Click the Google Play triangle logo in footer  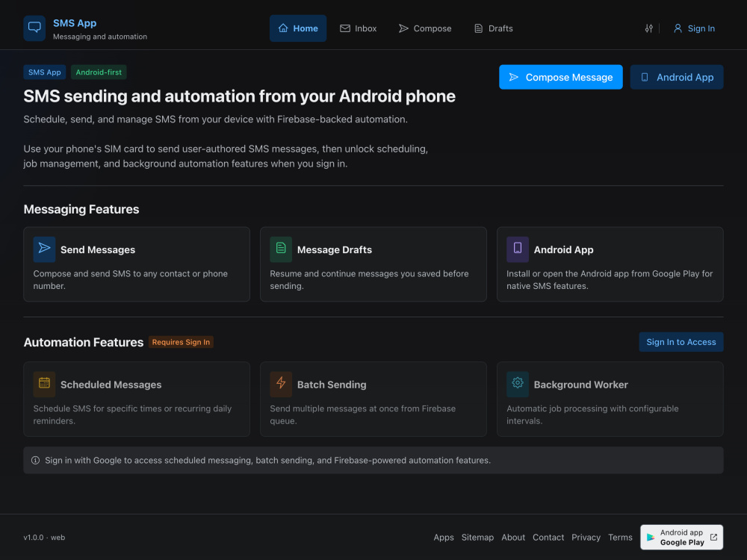[651, 537]
